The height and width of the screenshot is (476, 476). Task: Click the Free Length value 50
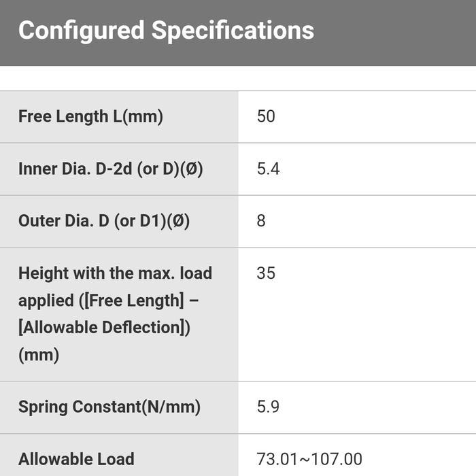[x=266, y=116]
